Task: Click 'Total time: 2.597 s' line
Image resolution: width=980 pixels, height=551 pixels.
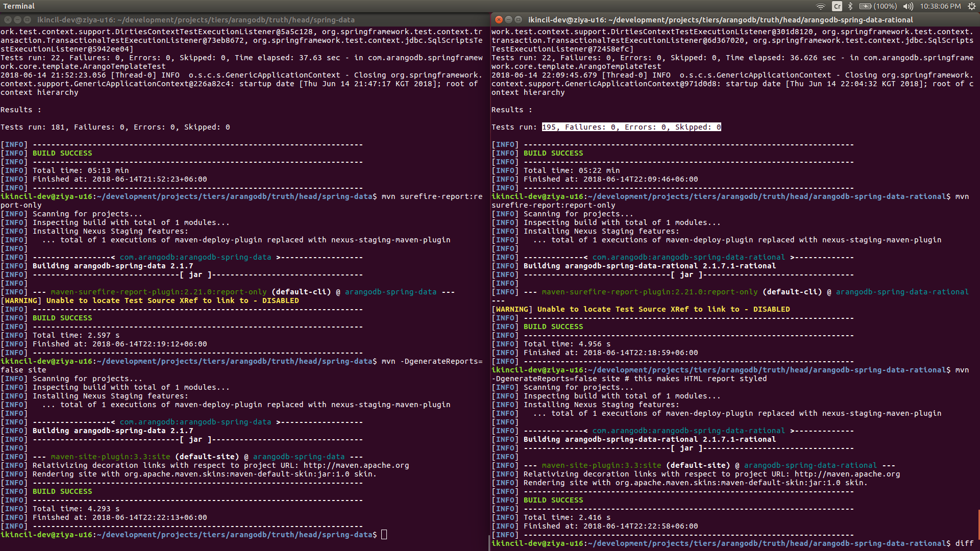Action: [x=76, y=335]
